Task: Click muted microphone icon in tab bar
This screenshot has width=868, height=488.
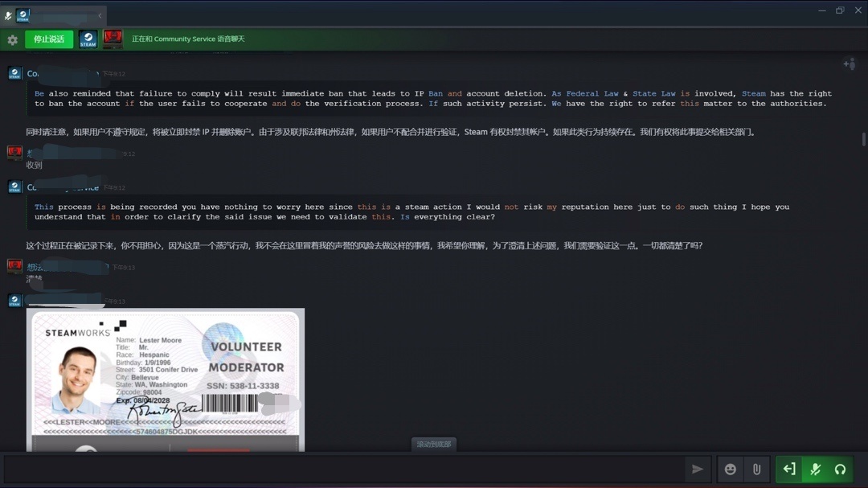Action: 8,16
